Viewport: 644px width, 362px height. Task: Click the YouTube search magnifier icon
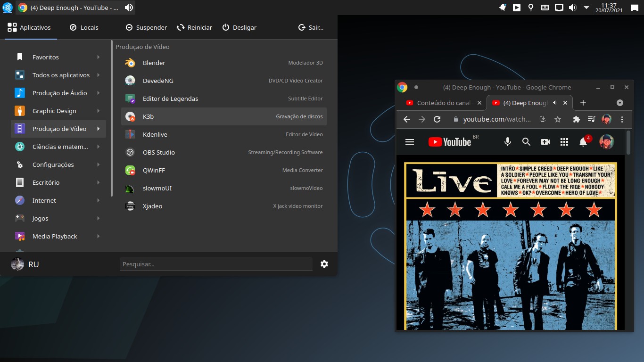(527, 142)
